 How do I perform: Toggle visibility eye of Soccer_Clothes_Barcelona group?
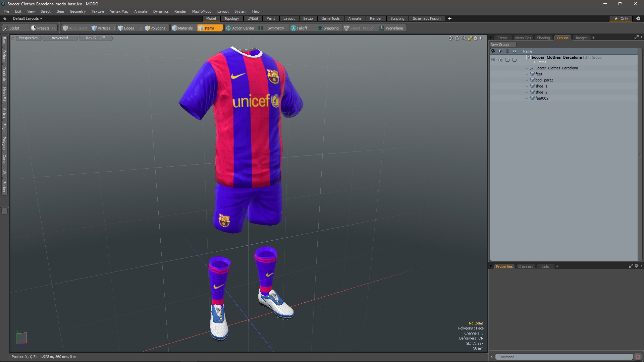point(493,60)
